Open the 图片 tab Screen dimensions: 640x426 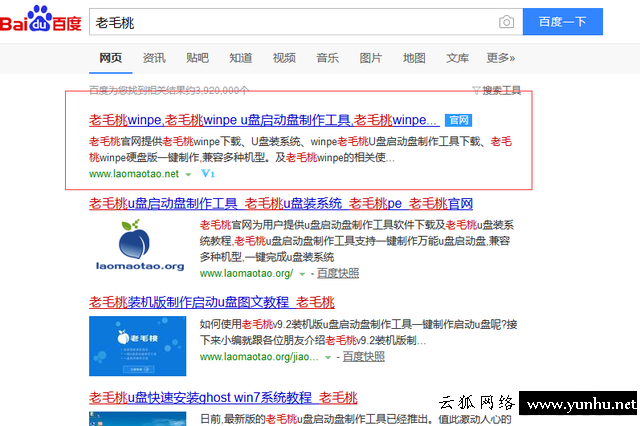tap(371, 58)
